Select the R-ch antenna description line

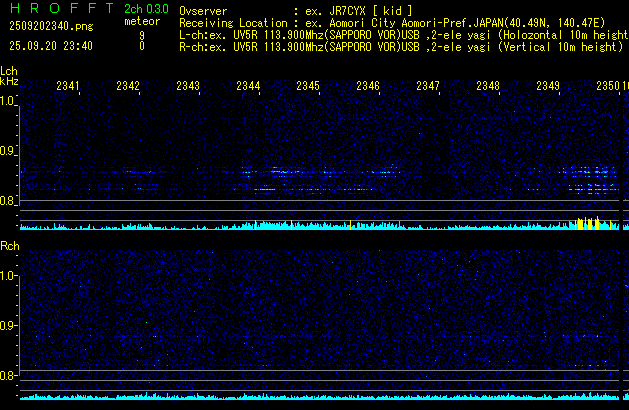pos(398,46)
